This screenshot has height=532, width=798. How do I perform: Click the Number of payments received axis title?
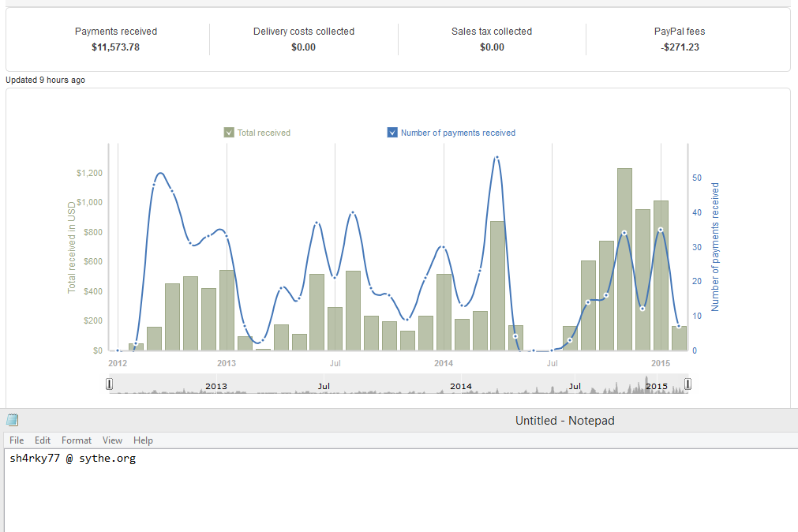click(x=715, y=247)
